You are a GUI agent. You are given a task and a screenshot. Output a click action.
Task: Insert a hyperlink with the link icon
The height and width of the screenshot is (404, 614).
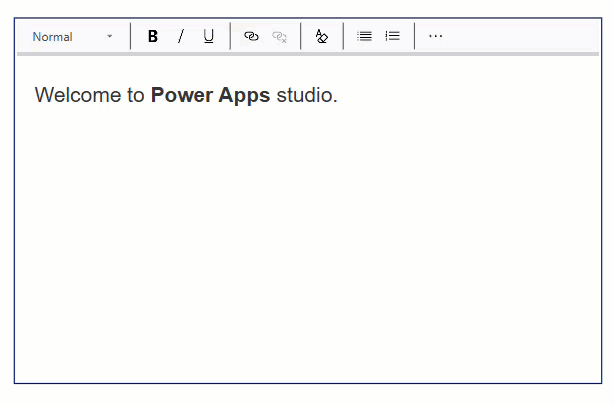point(251,36)
